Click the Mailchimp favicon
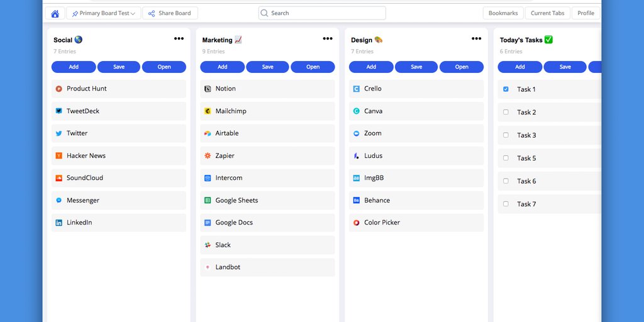644x322 pixels. pyautogui.click(x=208, y=111)
